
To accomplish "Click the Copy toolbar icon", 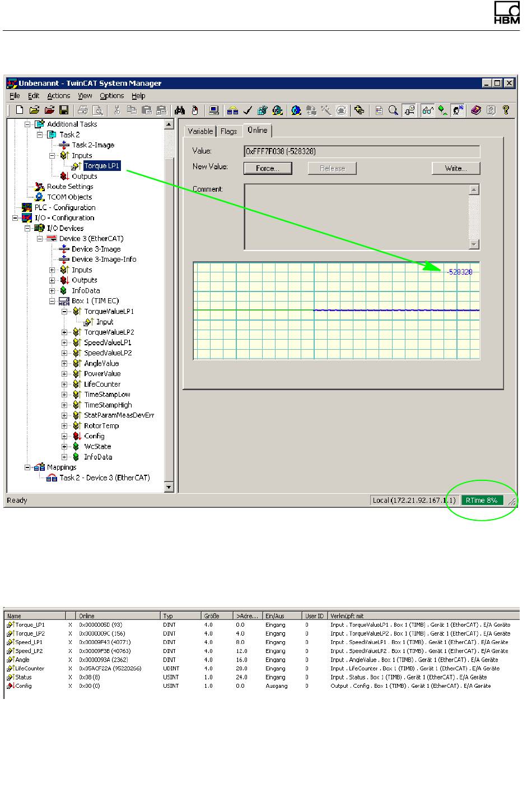I will tap(132, 110).
